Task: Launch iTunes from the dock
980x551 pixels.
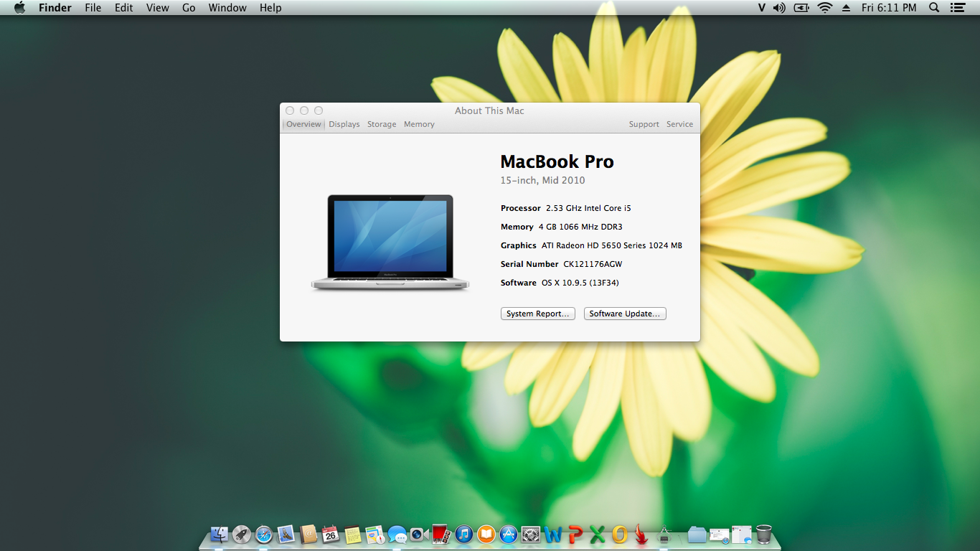Action: coord(464,534)
